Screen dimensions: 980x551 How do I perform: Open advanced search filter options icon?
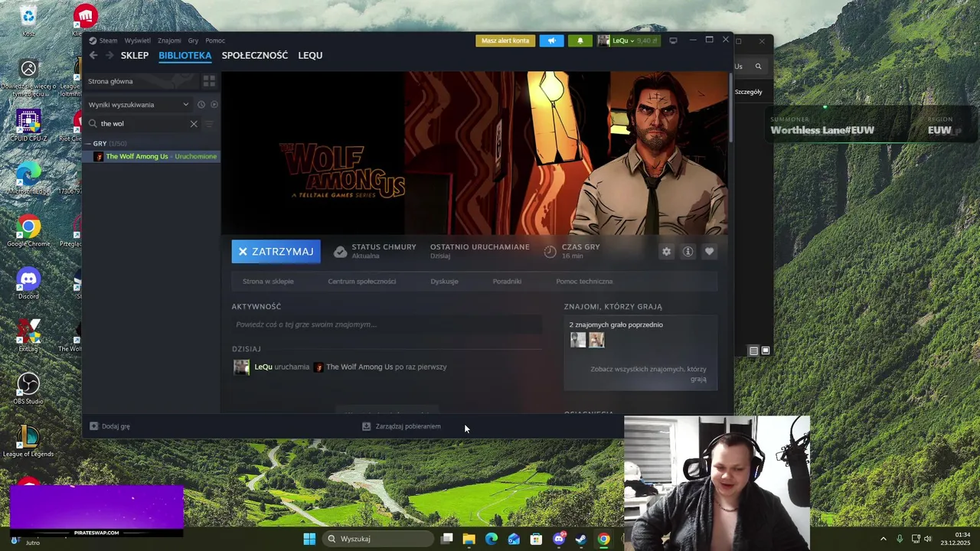[x=209, y=123]
